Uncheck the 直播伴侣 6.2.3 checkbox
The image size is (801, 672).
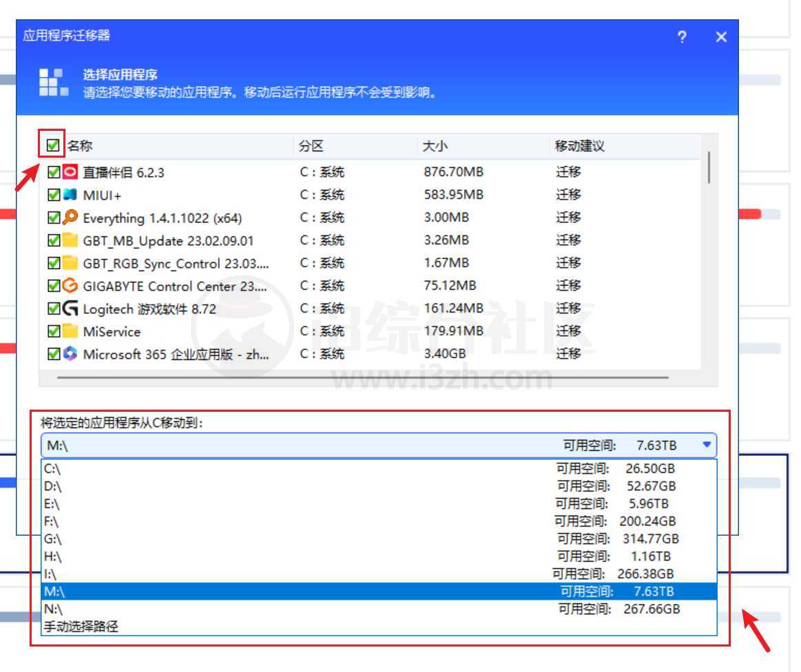[x=54, y=172]
